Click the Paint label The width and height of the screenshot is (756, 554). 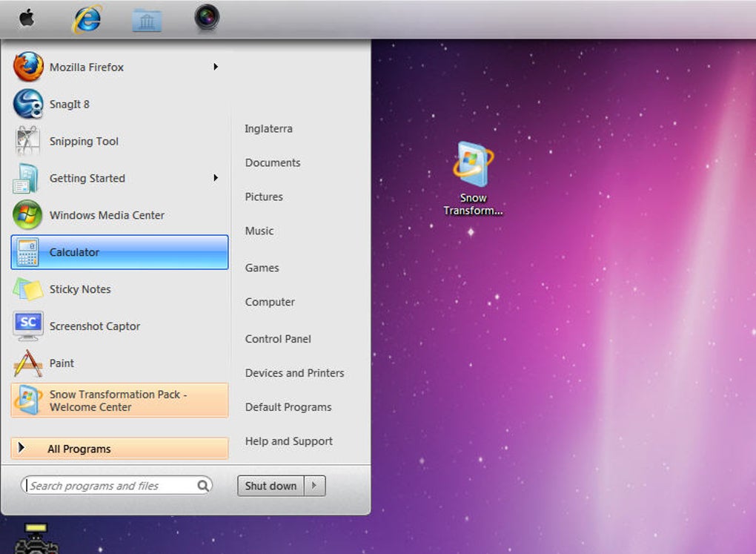tap(62, 363)
